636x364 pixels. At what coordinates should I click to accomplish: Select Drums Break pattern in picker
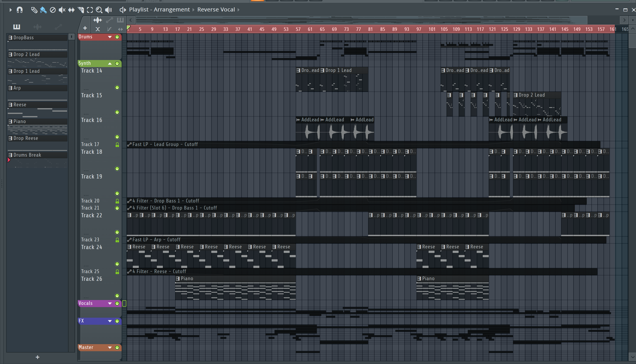pyautogui.click(x=38, y=155)
